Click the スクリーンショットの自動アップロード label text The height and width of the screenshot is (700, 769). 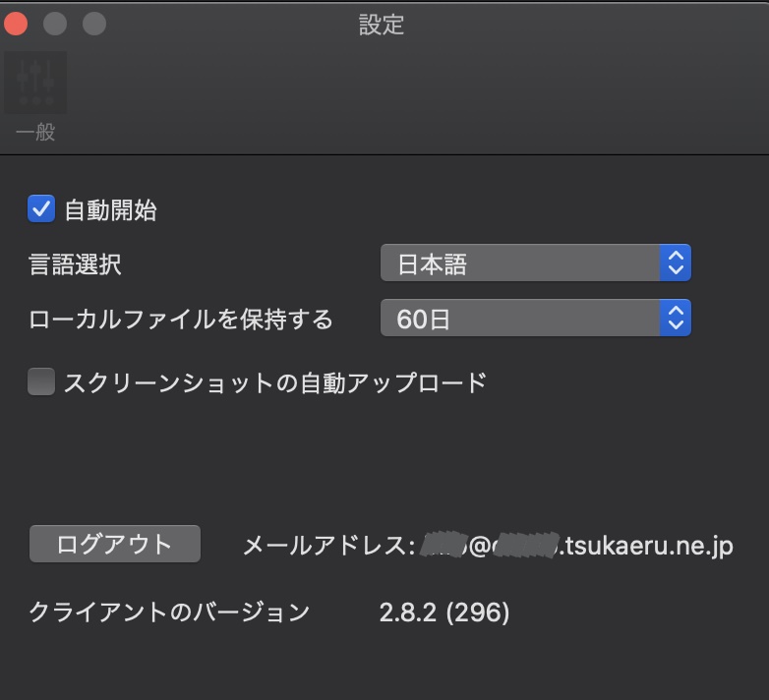(x=275, y=381)
